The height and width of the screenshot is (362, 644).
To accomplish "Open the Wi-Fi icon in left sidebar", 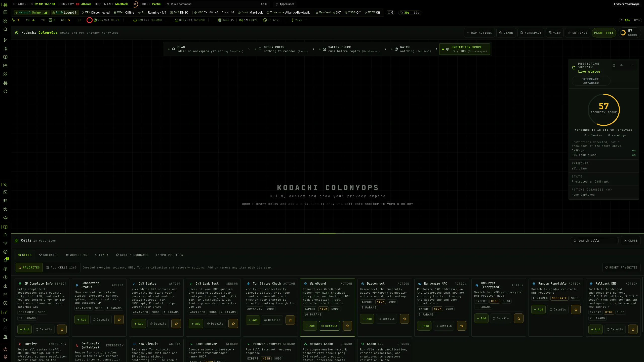I will pos(5,243).
